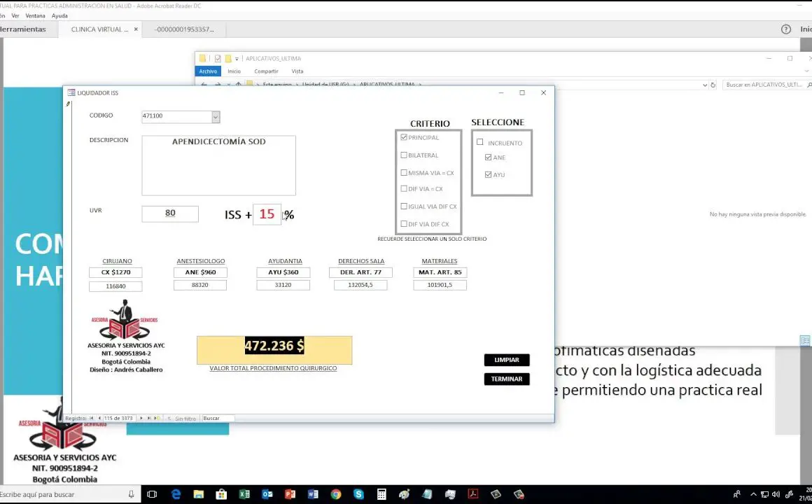Click the TERMINAR button
Viewport: 812px width, 504px height.
tap(507, 379)
